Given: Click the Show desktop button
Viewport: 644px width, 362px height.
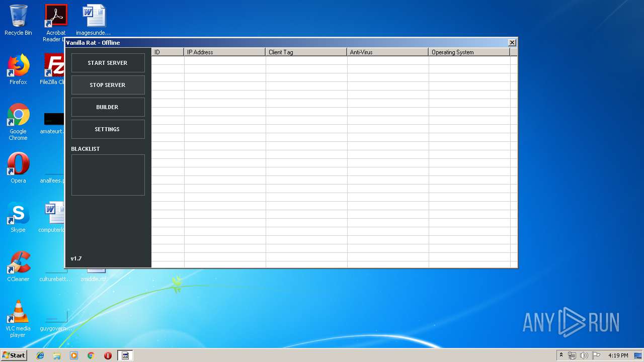Looking at the screenshot, I should point(639,355).
